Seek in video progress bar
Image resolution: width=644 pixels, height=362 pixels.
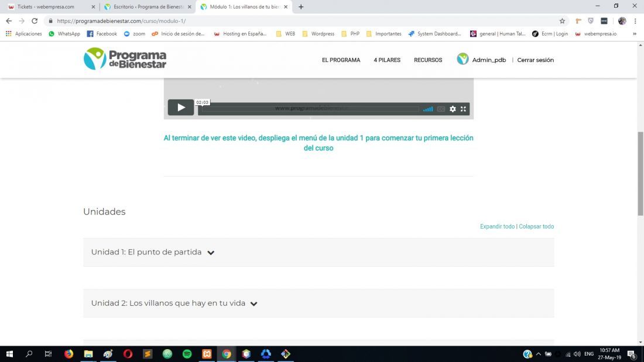tap(310, 109)
